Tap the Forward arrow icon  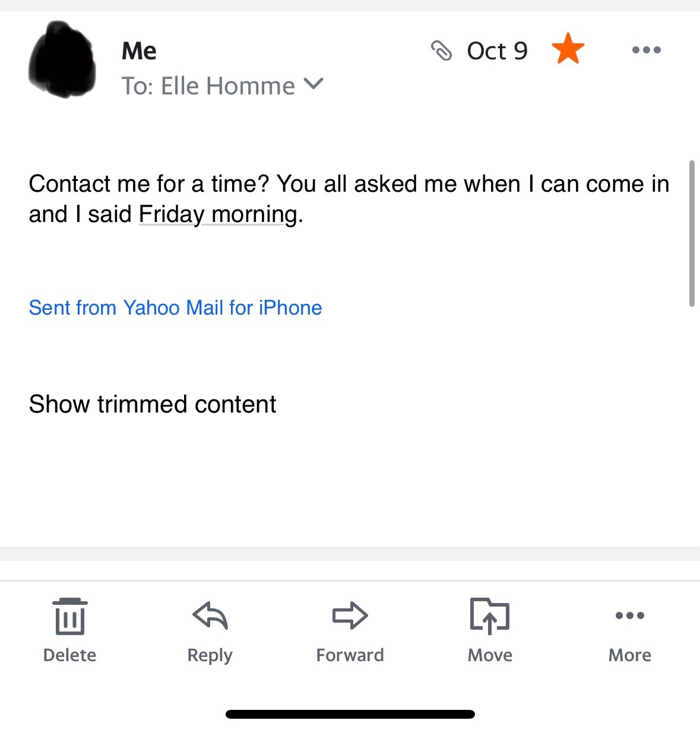point(350,615)
